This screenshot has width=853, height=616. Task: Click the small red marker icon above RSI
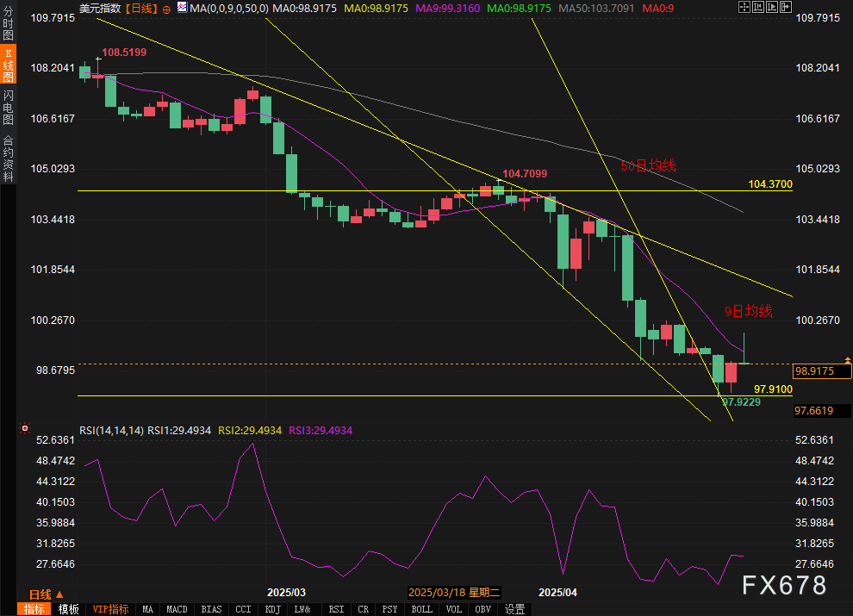25,428
